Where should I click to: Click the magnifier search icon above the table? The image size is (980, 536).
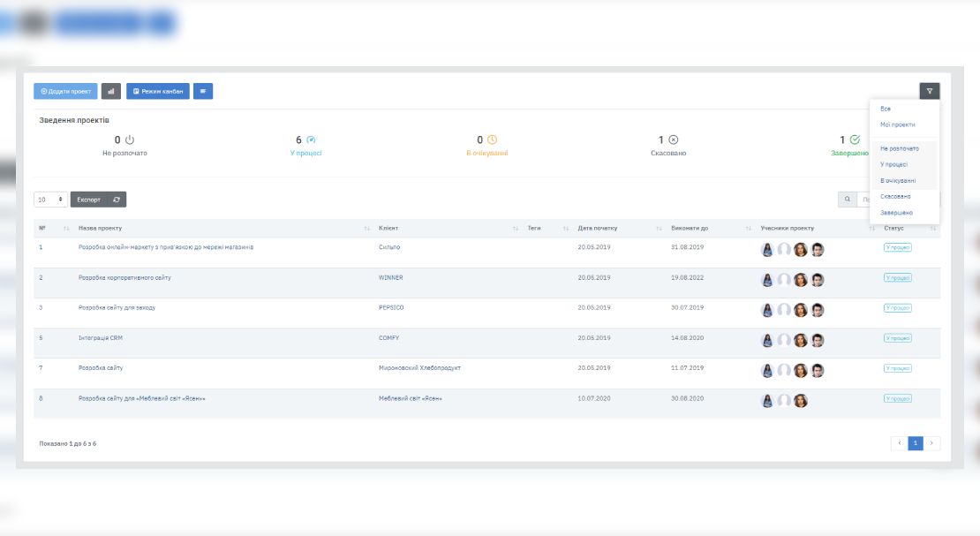[847, 200]
